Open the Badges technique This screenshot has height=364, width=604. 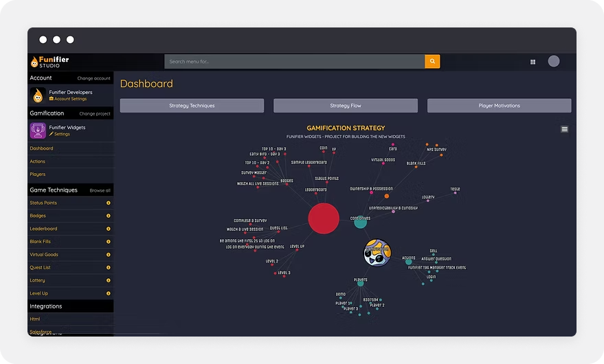point(38,216)
